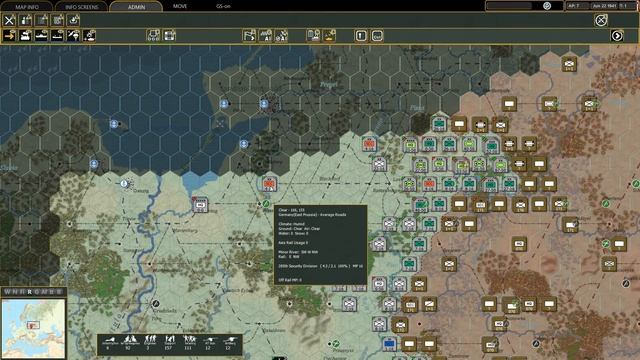Click the Ctrl toolbar icon
The width and height of the screenshot is (640, 360).
(377, 36)
